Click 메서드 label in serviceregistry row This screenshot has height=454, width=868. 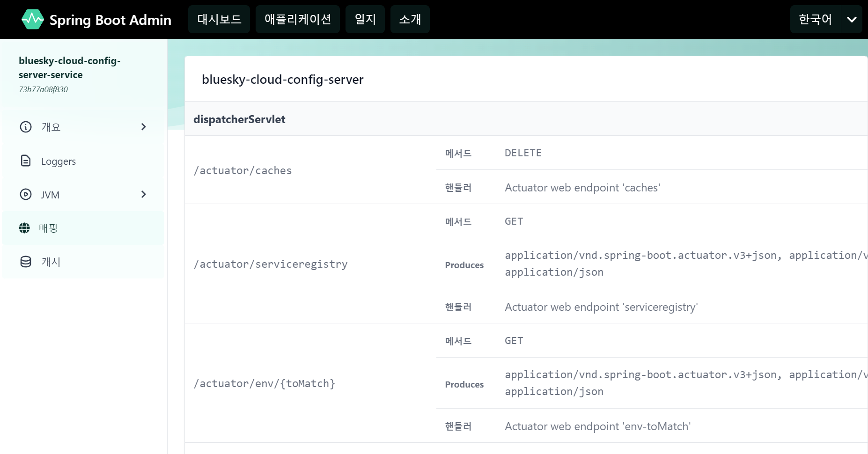tap(458, 221)
